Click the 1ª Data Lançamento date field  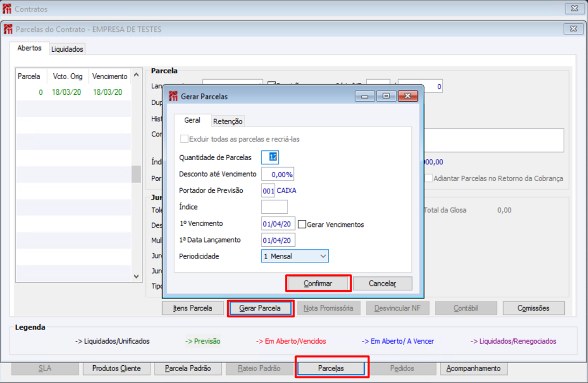click(278, 240)
